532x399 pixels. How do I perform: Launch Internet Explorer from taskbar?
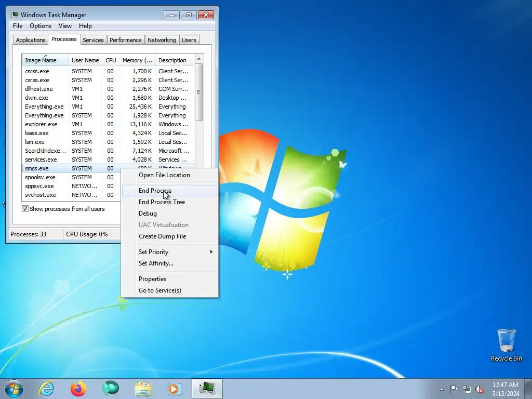point(46,389)
